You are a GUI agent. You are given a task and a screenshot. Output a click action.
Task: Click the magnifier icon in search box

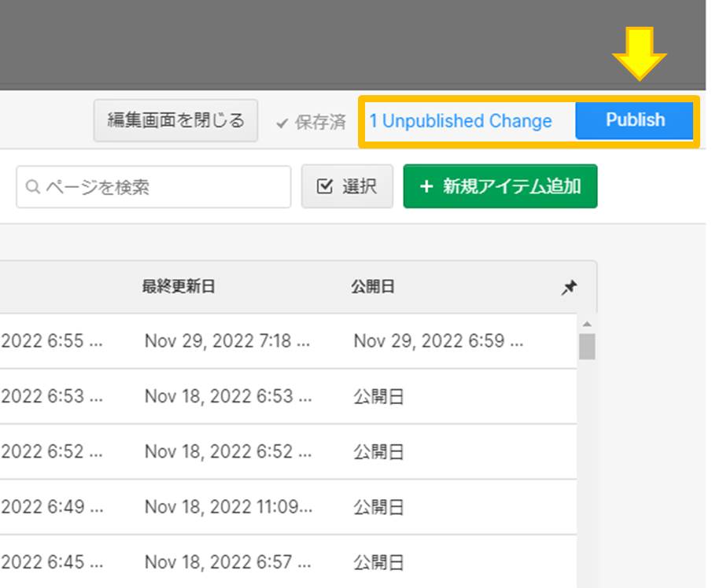[x=33, y=186]
